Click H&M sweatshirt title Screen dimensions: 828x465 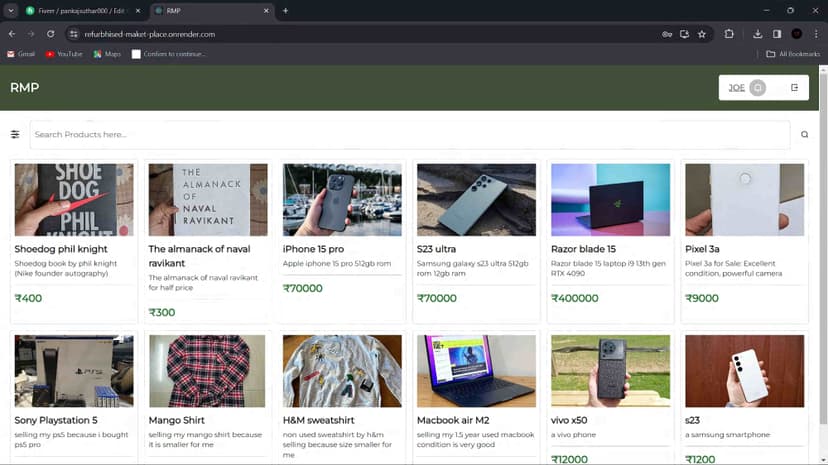318,421
